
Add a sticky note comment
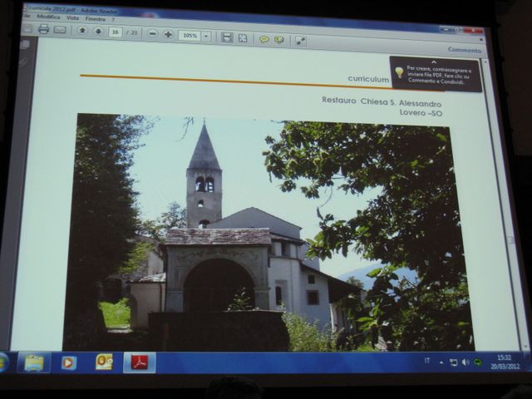point(264,40)
